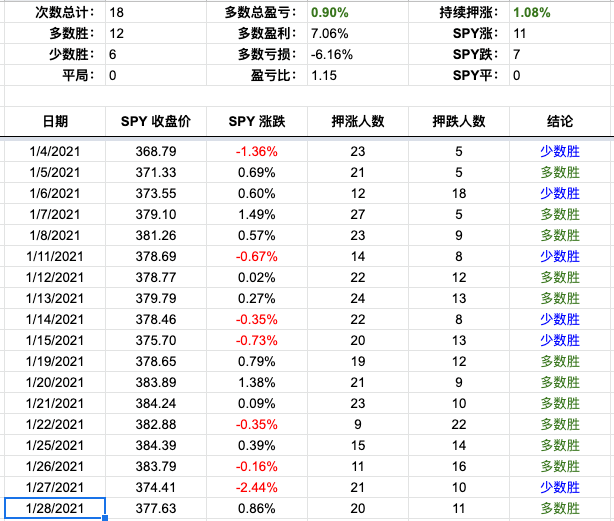Select 结论 cell for 1/6/2021
This screenshot has width=614, height=521.
560,193
